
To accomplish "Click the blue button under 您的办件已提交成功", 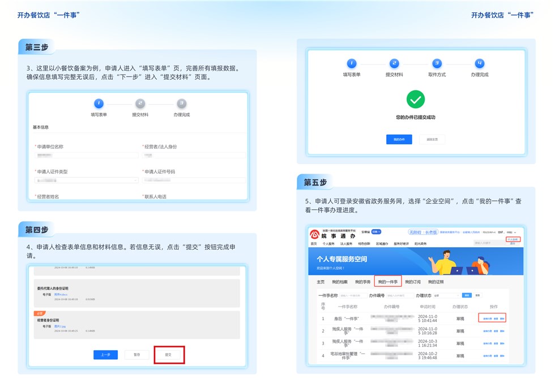I will [399, 139].
